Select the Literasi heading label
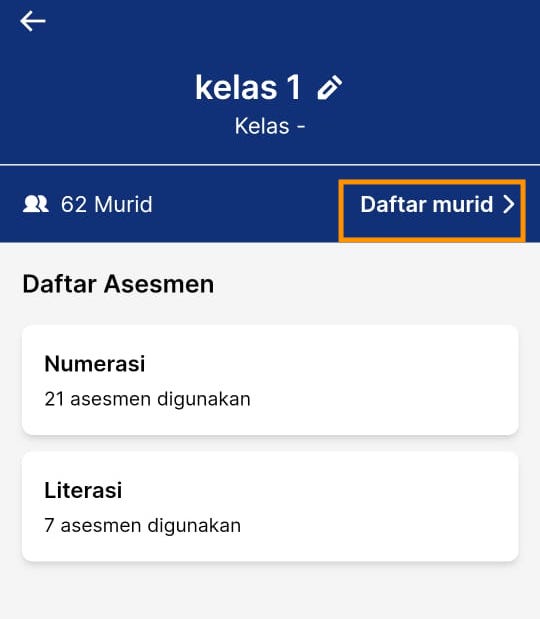The image size is (540, 619). coord(83,490)
